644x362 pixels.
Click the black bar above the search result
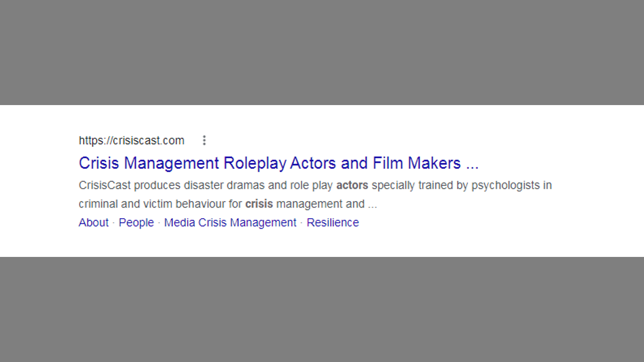point(322,50)
